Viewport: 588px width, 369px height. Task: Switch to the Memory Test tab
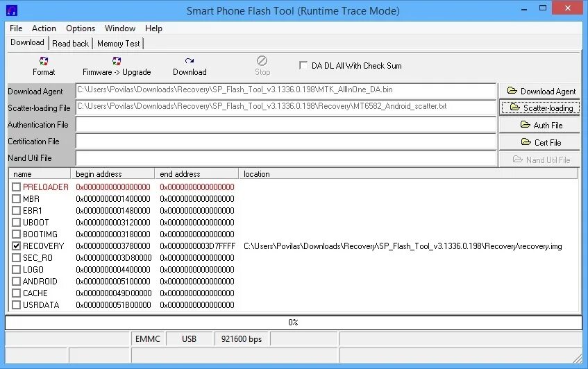coord(119,44)
